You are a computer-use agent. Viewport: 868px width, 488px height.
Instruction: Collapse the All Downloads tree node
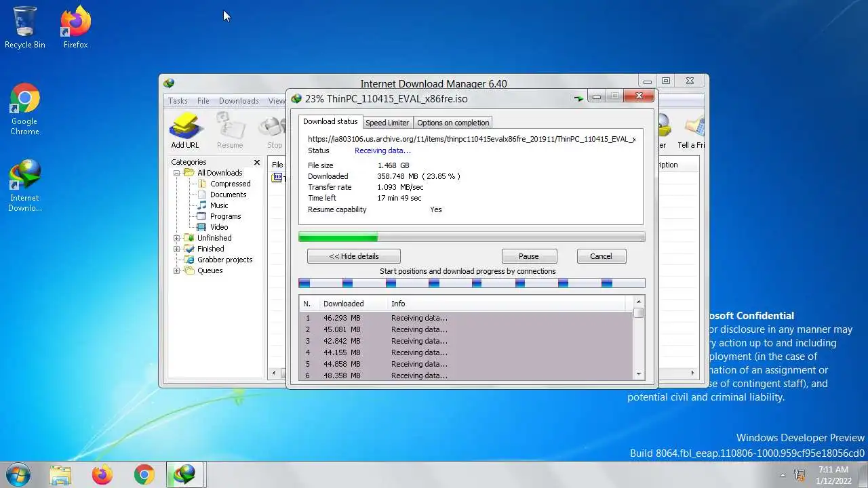(177, 173)
